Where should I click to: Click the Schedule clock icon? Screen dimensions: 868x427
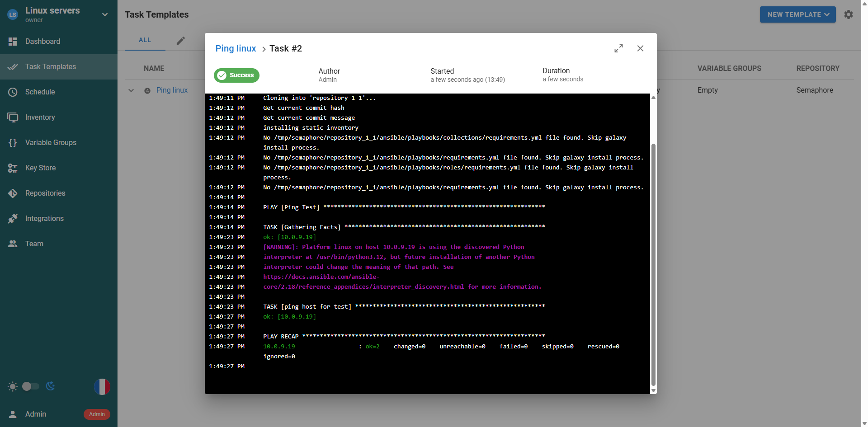(13, 92)
